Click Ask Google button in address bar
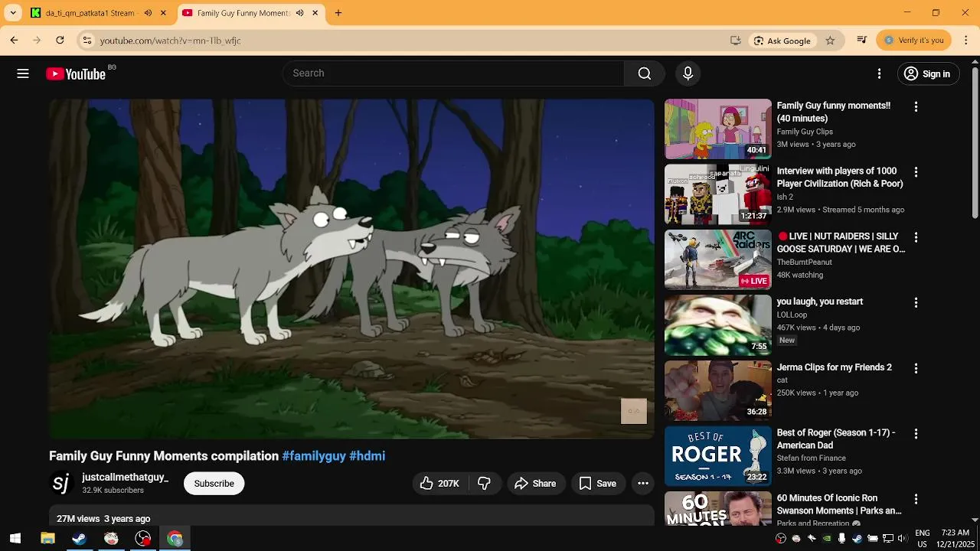Screen dimensions: 980x551 point(782,41)
